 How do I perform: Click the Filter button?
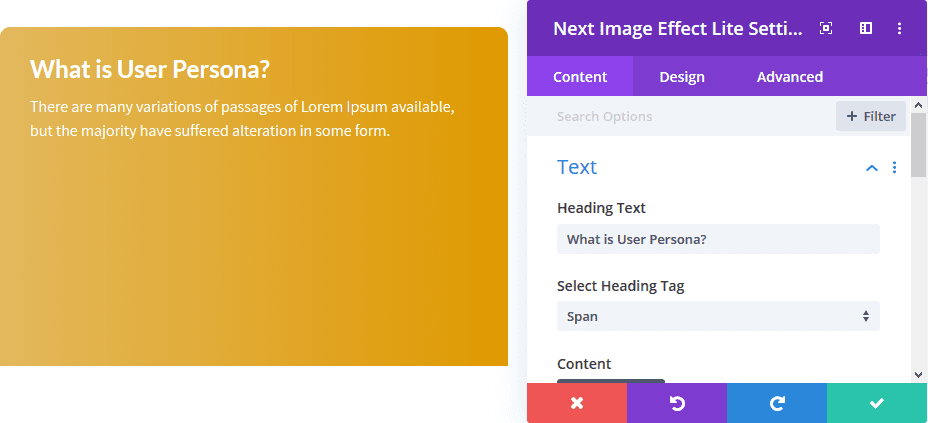click(871, 116)
